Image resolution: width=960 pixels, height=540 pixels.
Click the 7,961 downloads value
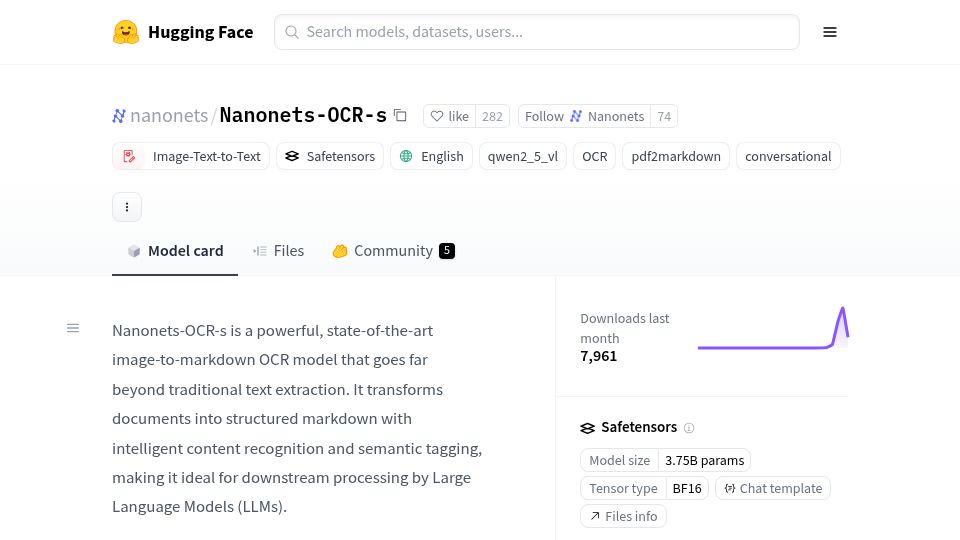pyautogui.click(x=599, y=356)
